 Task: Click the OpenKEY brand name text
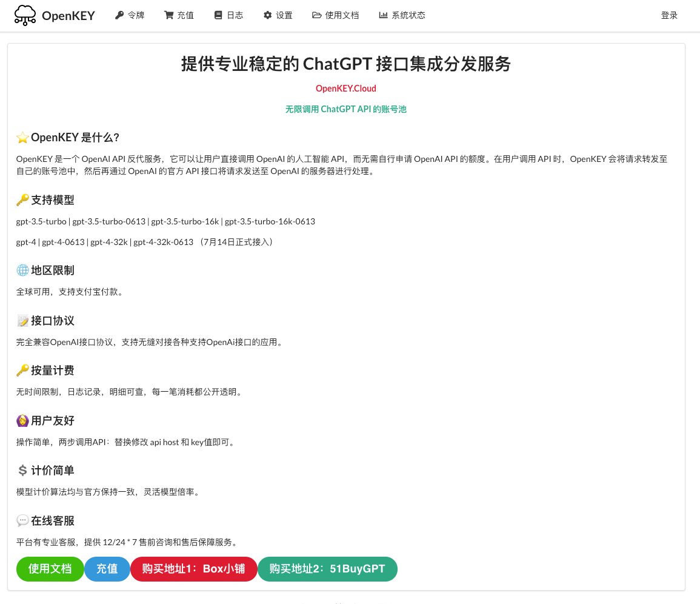(68, 16)
